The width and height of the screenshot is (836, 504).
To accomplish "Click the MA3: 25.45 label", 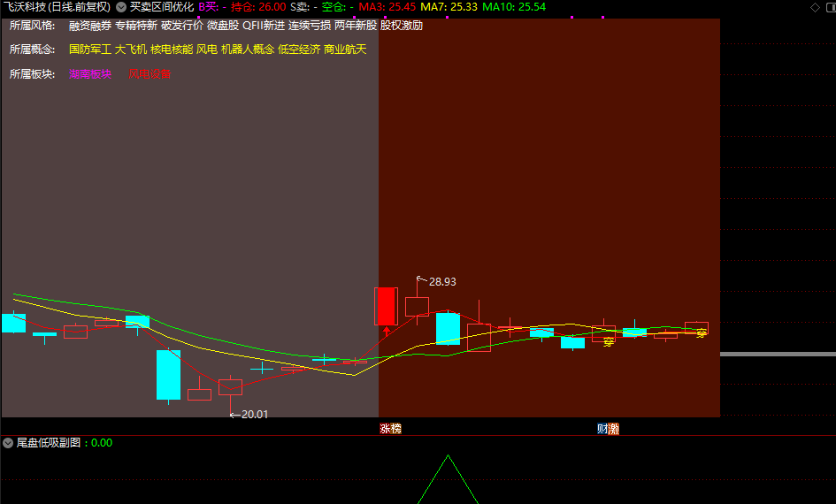I will click(x=387, y=7).
